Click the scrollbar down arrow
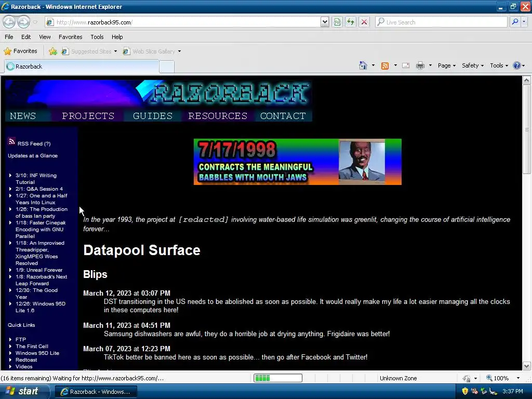Viewport: 532px width, 399px height. (527, 366)
